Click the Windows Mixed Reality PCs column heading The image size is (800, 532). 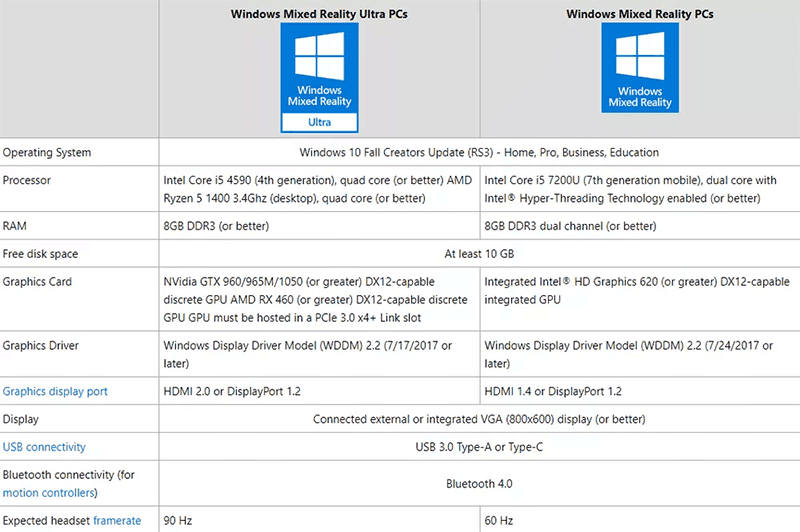[640, 14]
